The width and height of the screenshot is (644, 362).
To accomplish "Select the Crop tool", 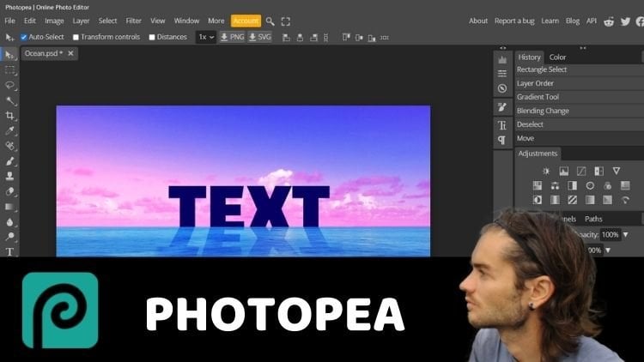I will (x=10, y=116).
